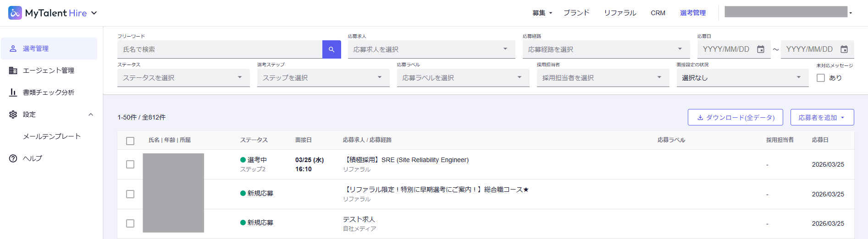
Task: Open the 募集 menu in top navigation
Action: pyautogui.click(x=542, y=13)
